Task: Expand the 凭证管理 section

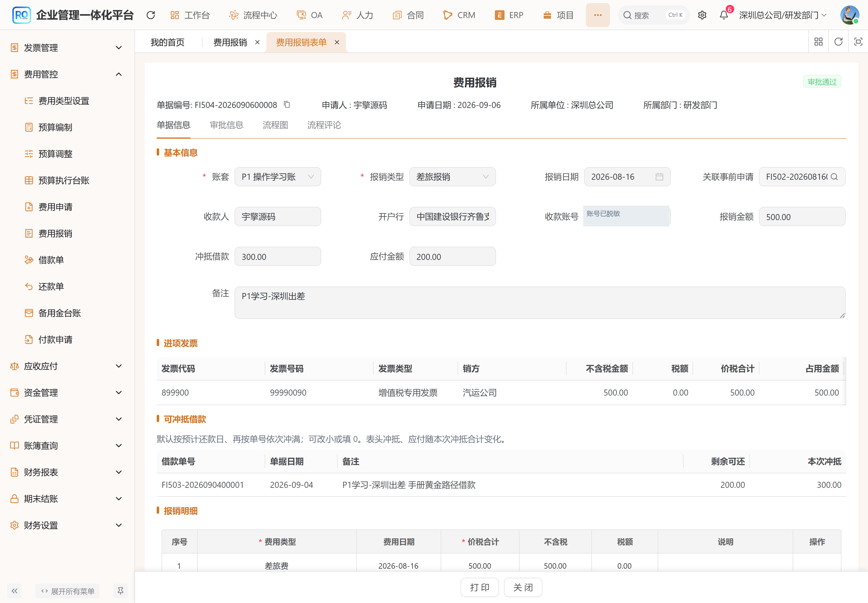Action: click(x=67, y=419)
